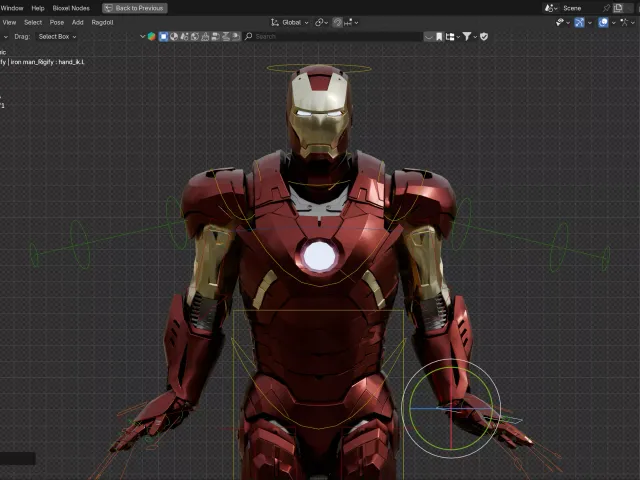640x480 pixels.
Task: Open the Select menu
Action: pyautogui.click(x=33, y=22)
